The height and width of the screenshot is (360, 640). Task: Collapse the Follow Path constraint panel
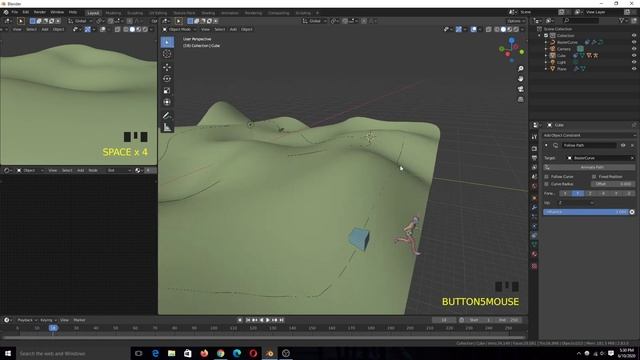[547, 145]
